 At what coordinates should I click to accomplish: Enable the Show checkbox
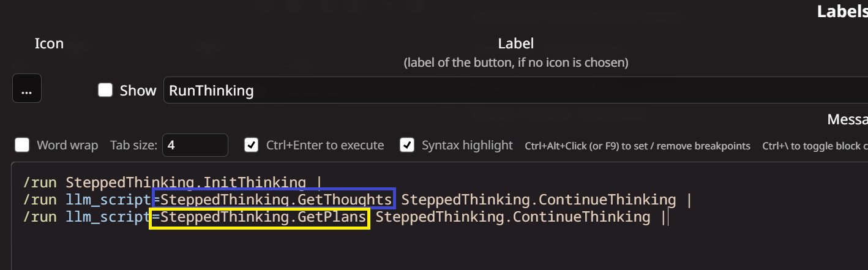105,90
